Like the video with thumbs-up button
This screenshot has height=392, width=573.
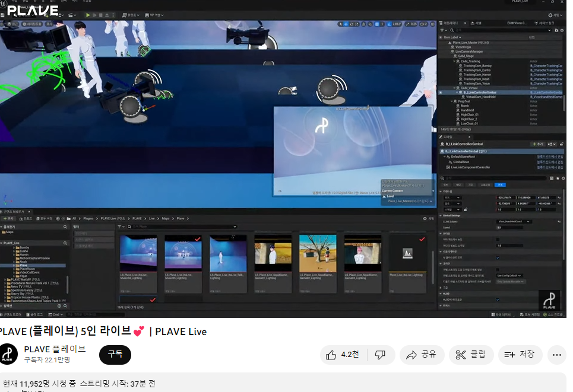point(343,355)
